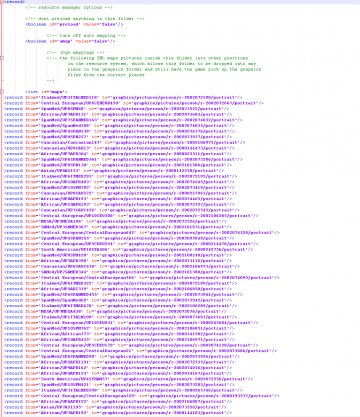
Task: Click the comment closing arrow line
Action: click(50, 81)
